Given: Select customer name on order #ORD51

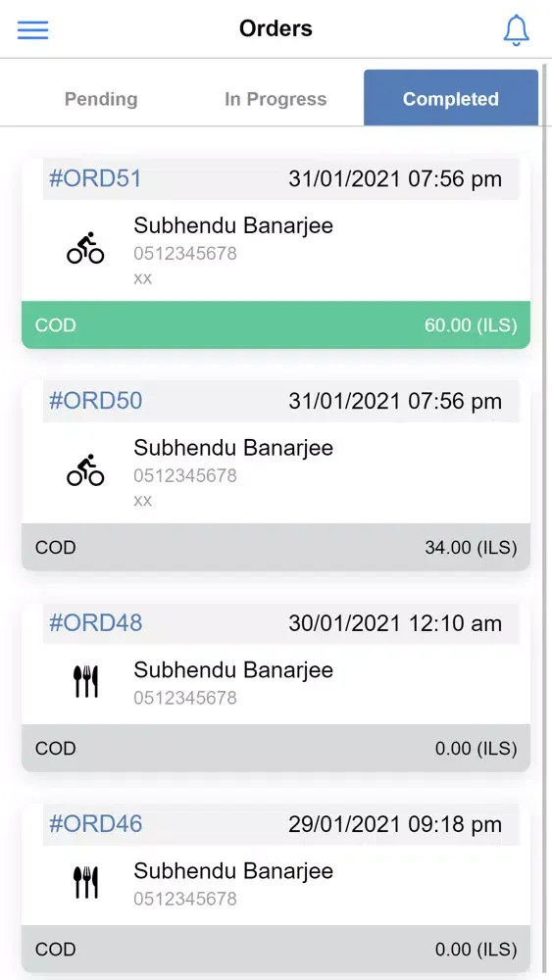Looking at the screenshot, I should pyautogui.click(x=233, y=225).
